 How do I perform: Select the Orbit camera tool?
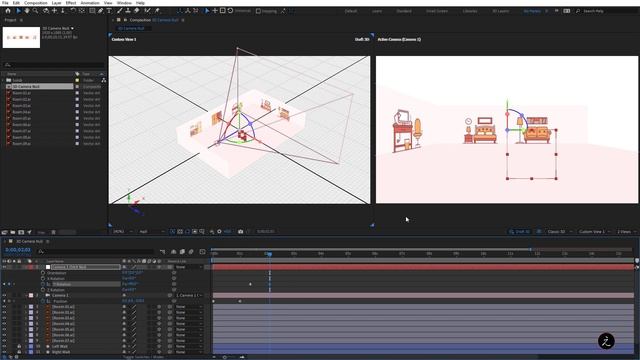(46, 11)
